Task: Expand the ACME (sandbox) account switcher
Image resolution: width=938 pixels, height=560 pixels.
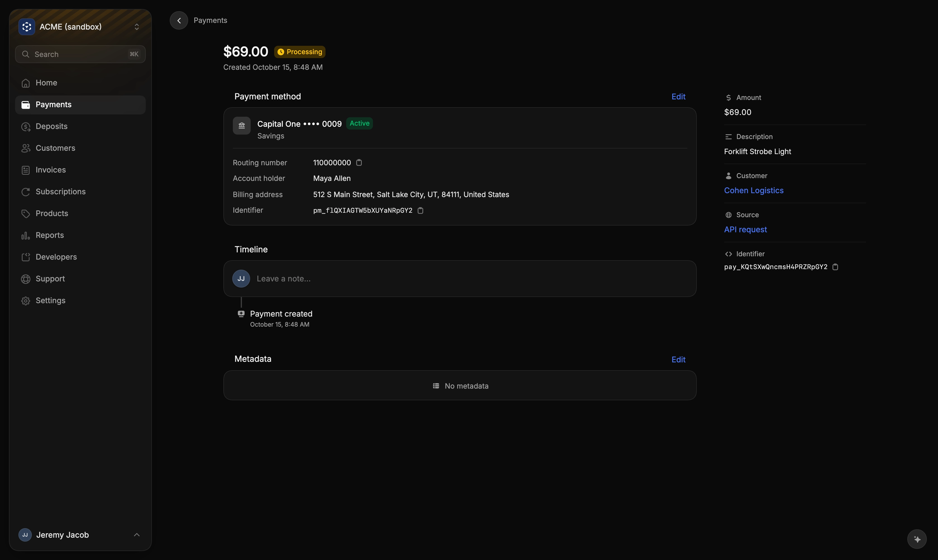Action: point(137,27)
